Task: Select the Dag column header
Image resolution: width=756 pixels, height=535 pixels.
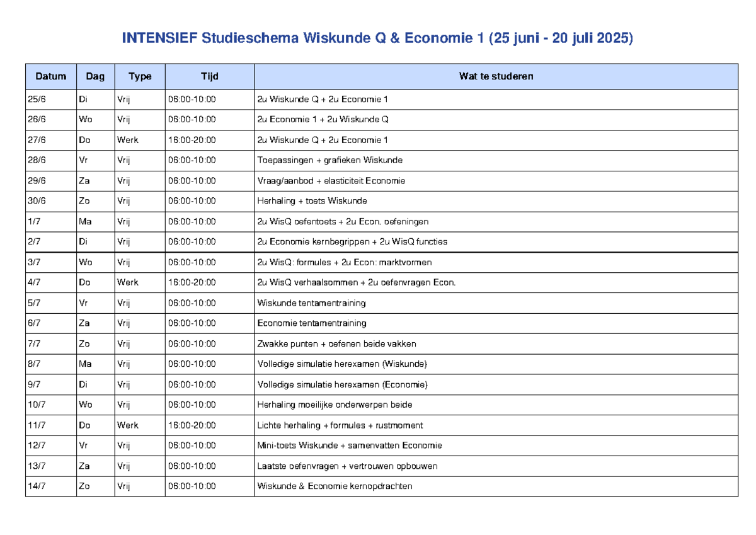Action: (96, 76)
